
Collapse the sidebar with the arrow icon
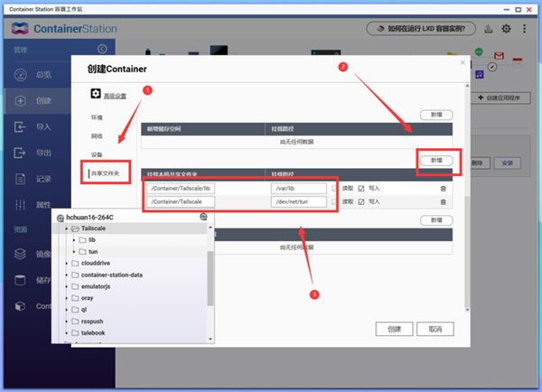coord(102,49)
